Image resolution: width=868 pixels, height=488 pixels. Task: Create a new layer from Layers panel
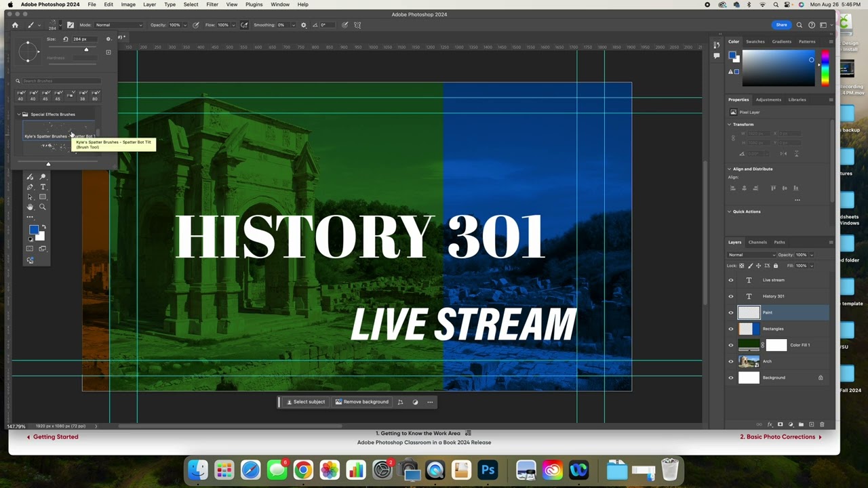click(x=812, y=424)
